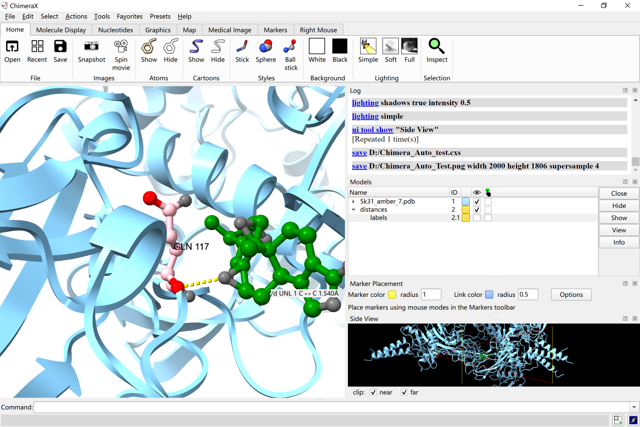Save the session with the Save icon
This screenshot has height=427, width=640.
click(60, 51)
